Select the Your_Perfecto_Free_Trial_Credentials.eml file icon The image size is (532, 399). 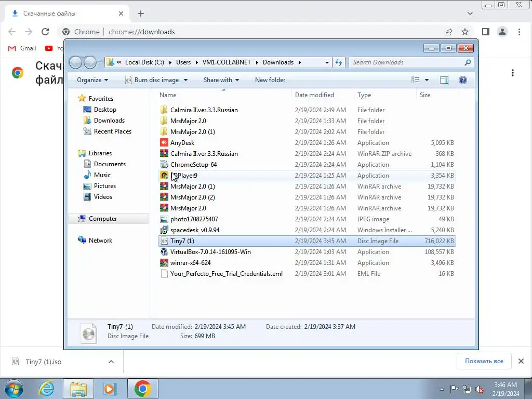164,273
